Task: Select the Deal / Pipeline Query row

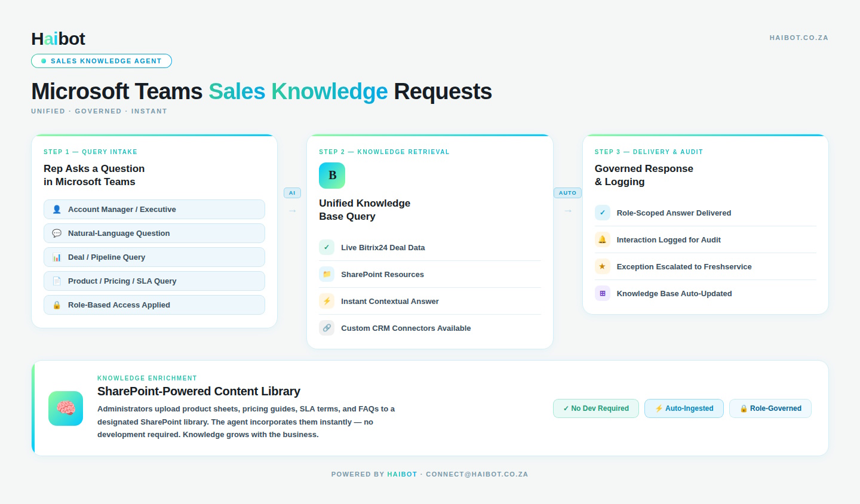Action: [154, 257]
